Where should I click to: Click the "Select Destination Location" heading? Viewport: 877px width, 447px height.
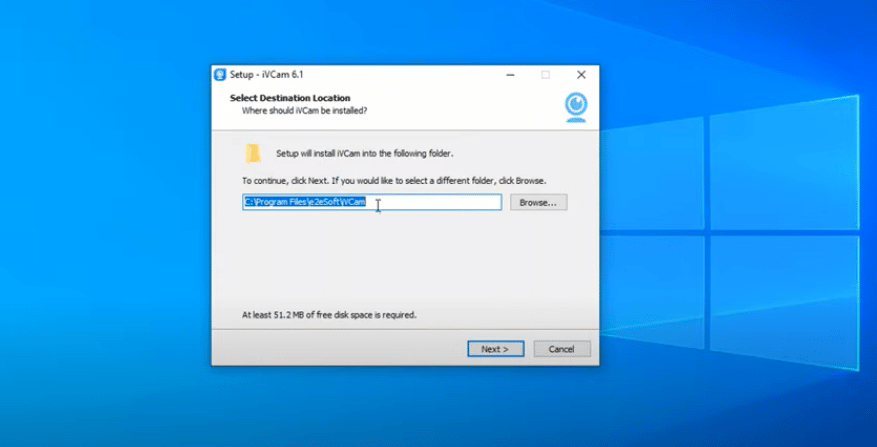(290, 98)
